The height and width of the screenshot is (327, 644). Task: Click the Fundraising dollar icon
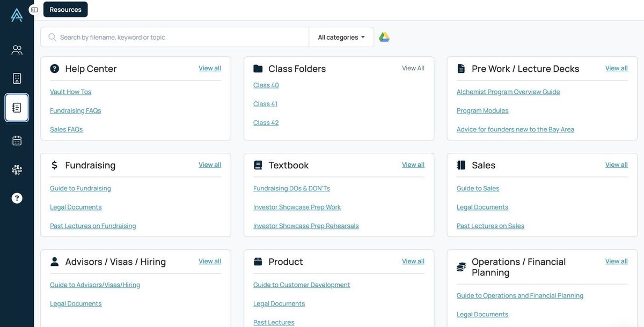click(54, 165)
